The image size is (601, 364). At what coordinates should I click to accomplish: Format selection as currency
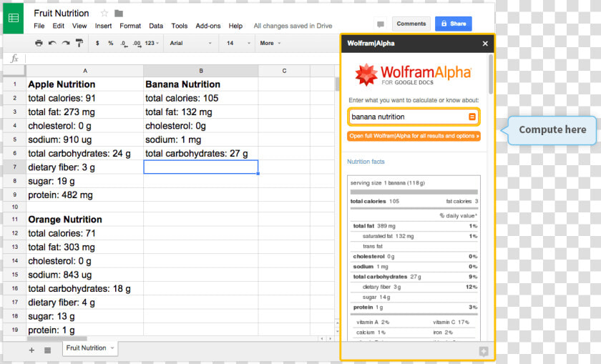click(x=97, y=43)
